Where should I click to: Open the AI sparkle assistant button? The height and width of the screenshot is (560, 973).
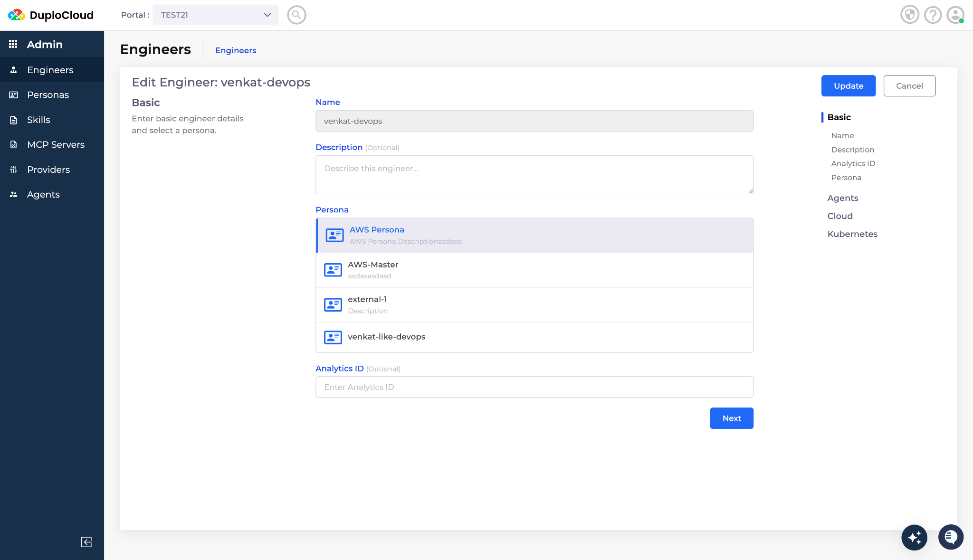[x=914, y=537]
